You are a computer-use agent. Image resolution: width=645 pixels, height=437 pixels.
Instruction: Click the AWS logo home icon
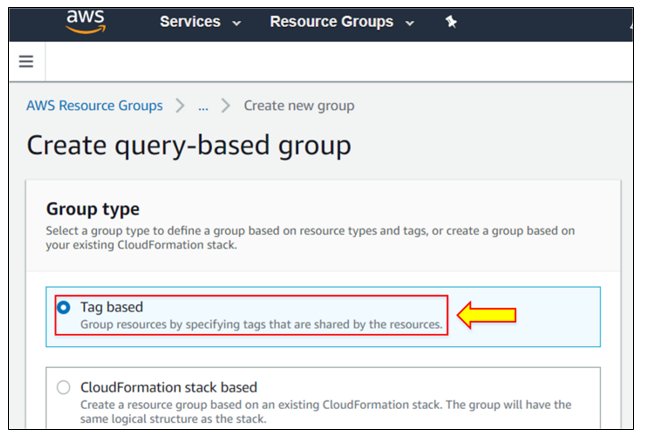[x=86, y=21]
